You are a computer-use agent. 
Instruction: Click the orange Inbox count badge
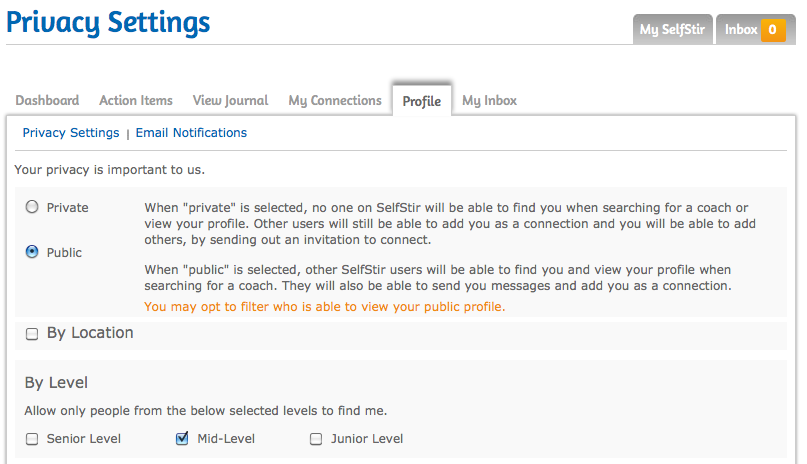coord(773,30)
